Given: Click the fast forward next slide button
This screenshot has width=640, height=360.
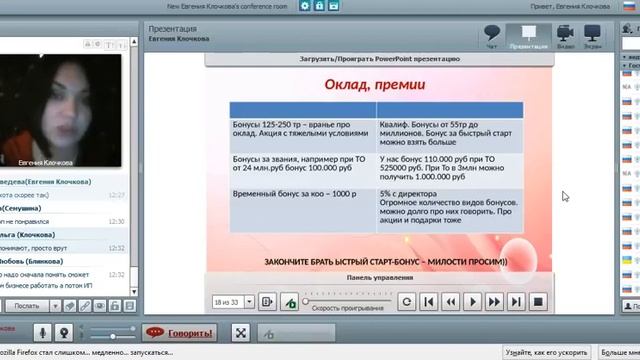Looking at the screenshot, I should click(x=494, y=302).
